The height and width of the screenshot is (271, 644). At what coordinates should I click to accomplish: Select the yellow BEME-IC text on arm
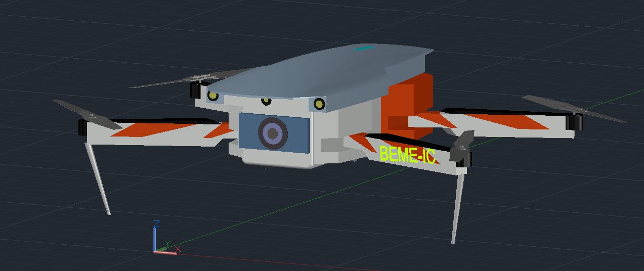[407, 154]
